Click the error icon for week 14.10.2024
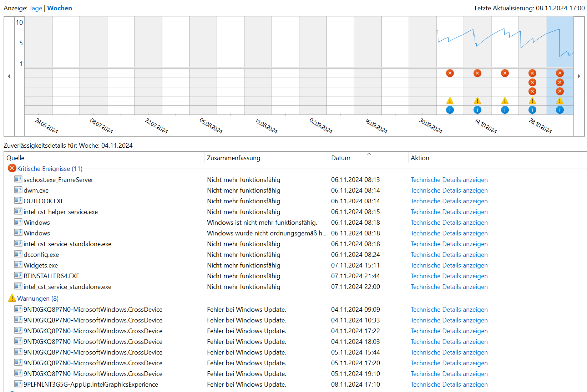587x392 pixels. [x=477, y=73]
